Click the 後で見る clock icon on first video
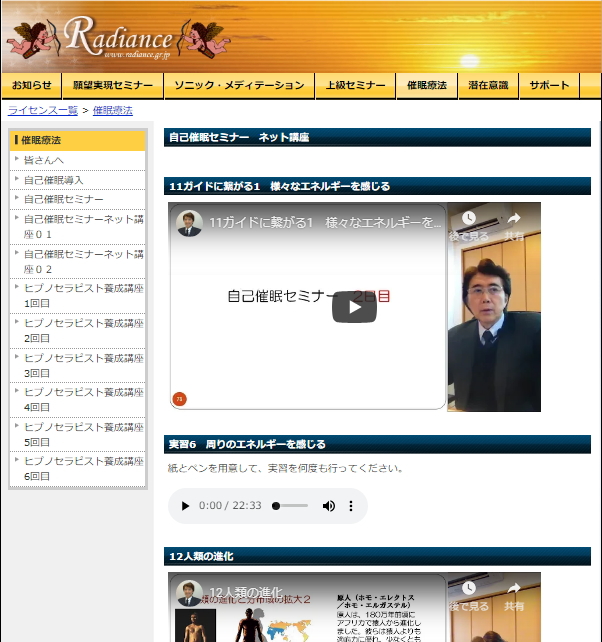The height and width of the screenshot is (642, 602). tap(469, 218)
